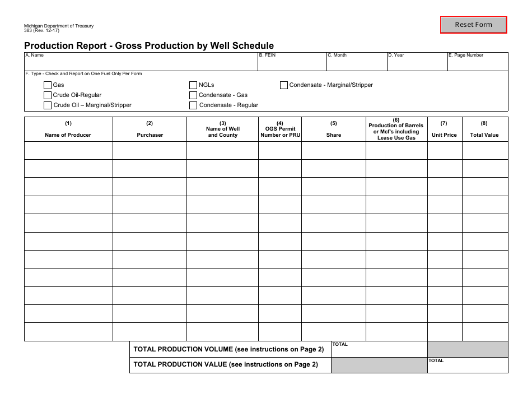Check the Condensate - Regular checkbox

click(194, 105)
